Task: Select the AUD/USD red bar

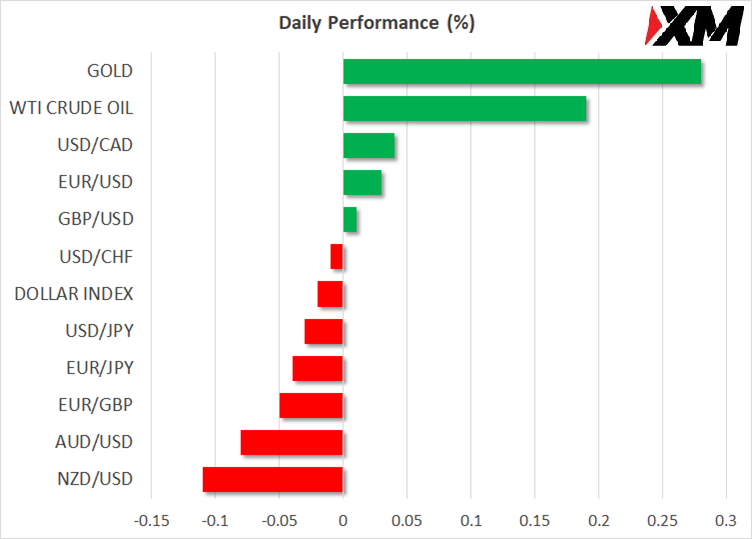Action: (x=292, y=442)
